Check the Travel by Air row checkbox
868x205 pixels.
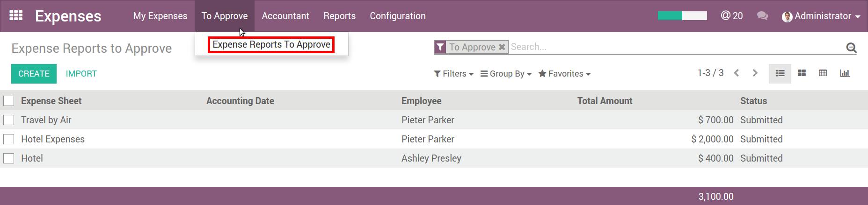9,120
